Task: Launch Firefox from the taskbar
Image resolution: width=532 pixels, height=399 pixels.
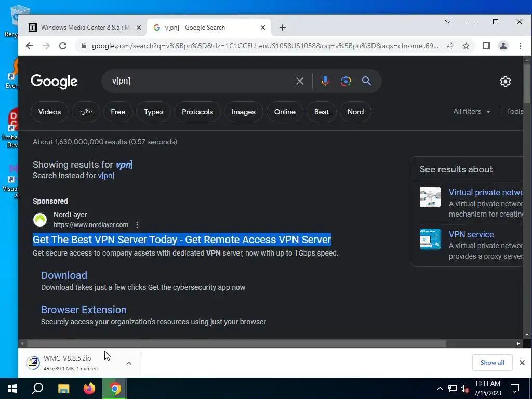Action: click(89, 389)
